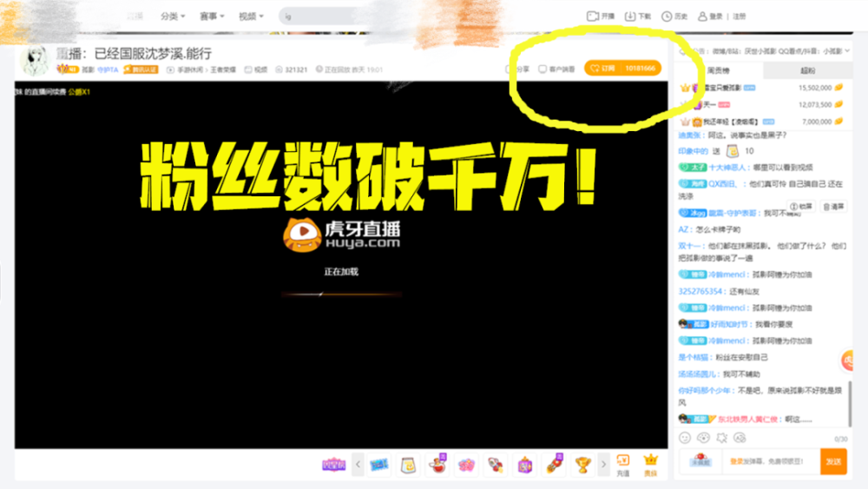This screenshot has height=489, width=868.
Task: Click the 注册 register link
Action: 740,16
